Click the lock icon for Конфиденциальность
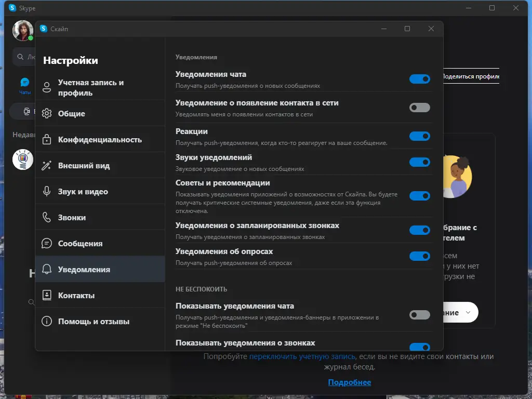532x399 pixels. 47,139
